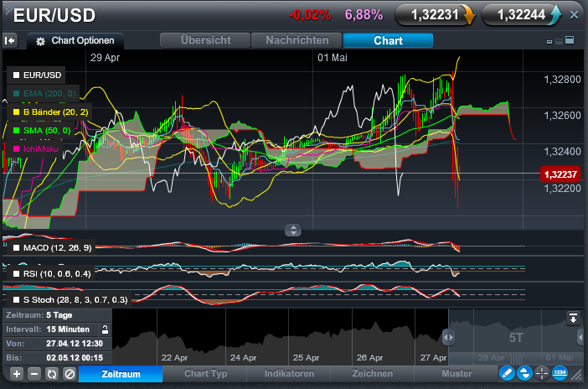Click the chart/indicator pane resize handle

tap(293, 230)
